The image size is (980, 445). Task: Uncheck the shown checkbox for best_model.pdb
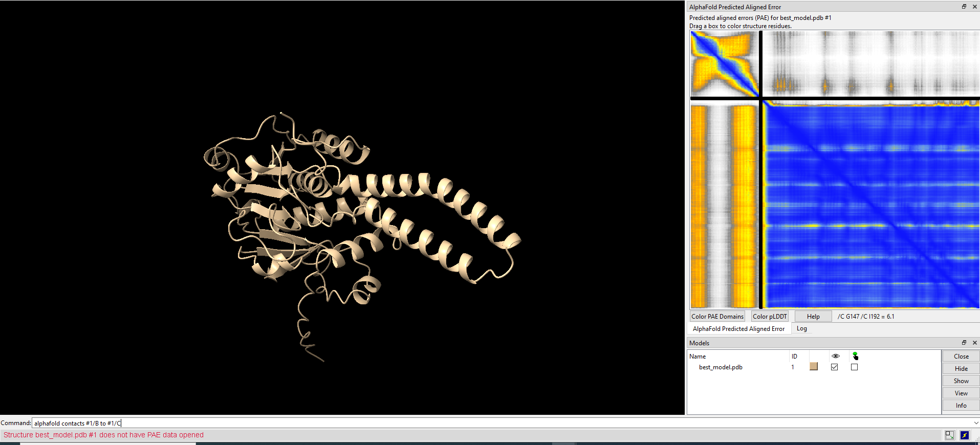[x=835, y=367]
